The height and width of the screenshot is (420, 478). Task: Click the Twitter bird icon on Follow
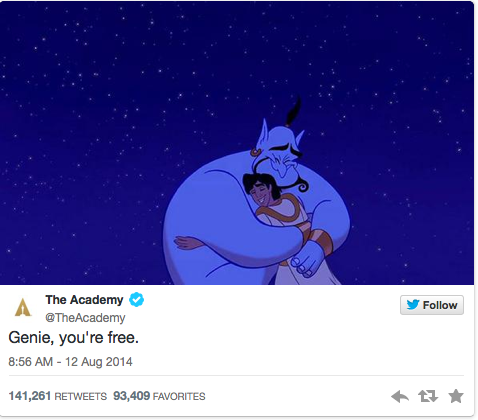[x=413, y=305]
